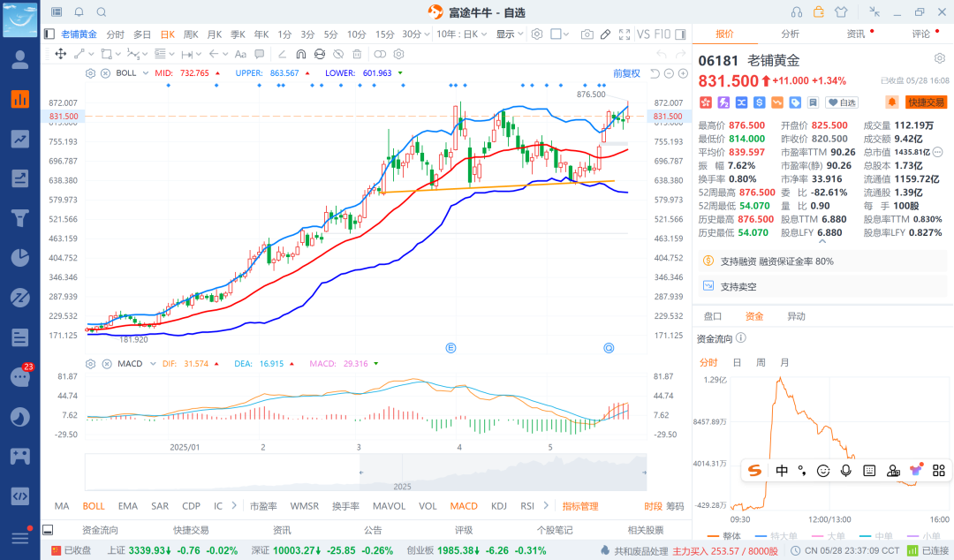Toggle 自选 watchlist heart button
The image size is (954, 560).
[x=842, y=102]
